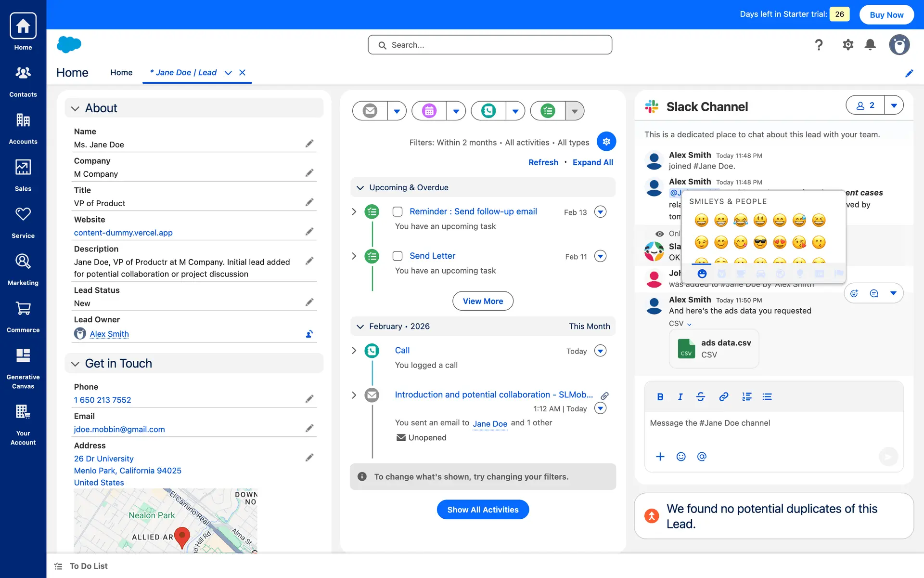This screenshot has width=924, height=578.
Task: Expand the Call activity entry
Action: coord(354,351)
